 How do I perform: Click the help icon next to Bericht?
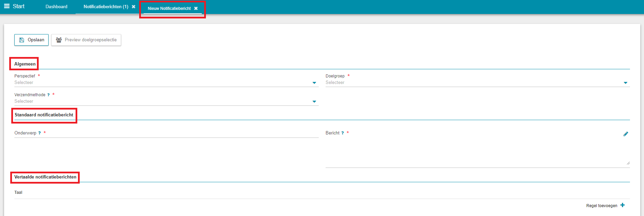[x=343, y=133]
